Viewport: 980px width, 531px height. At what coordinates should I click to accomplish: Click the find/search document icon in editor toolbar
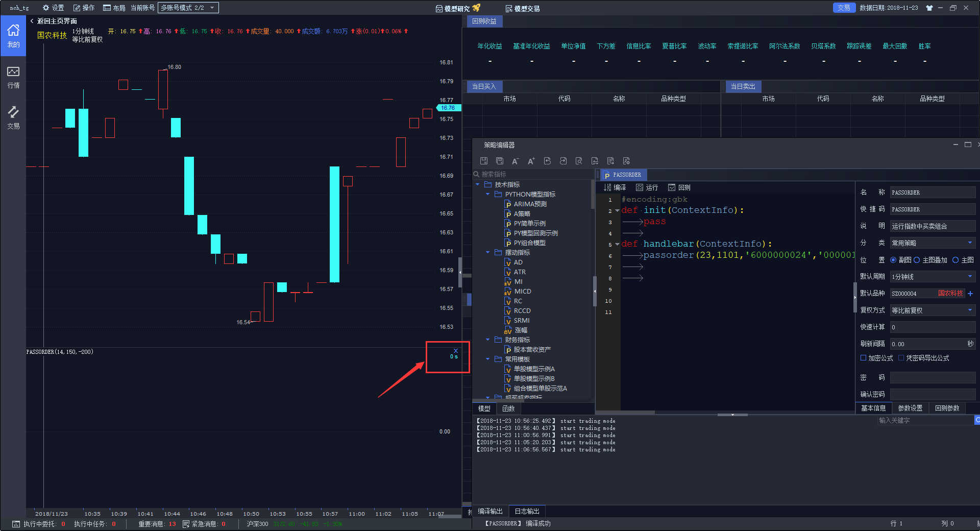pos(579,161)
